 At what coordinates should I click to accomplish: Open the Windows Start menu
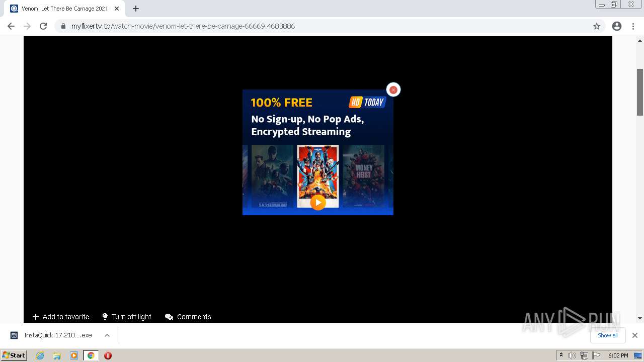pos(14,355)
